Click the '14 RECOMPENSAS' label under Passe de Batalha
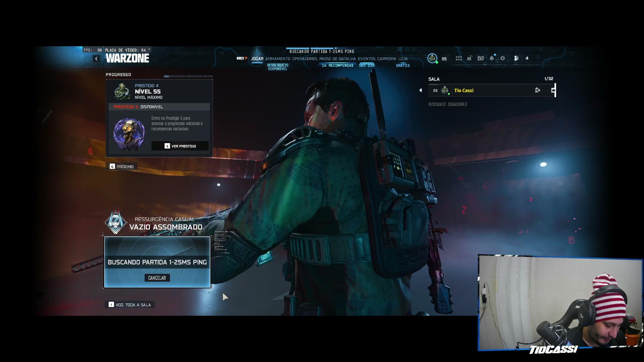The width and height of the screenshot is (644, 362). (x=337, y=66)
